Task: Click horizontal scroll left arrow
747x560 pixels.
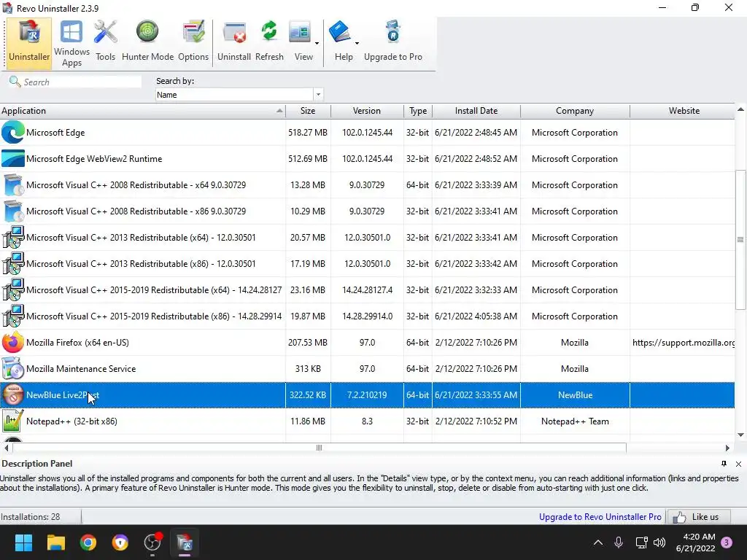Action: coord(6,448)
